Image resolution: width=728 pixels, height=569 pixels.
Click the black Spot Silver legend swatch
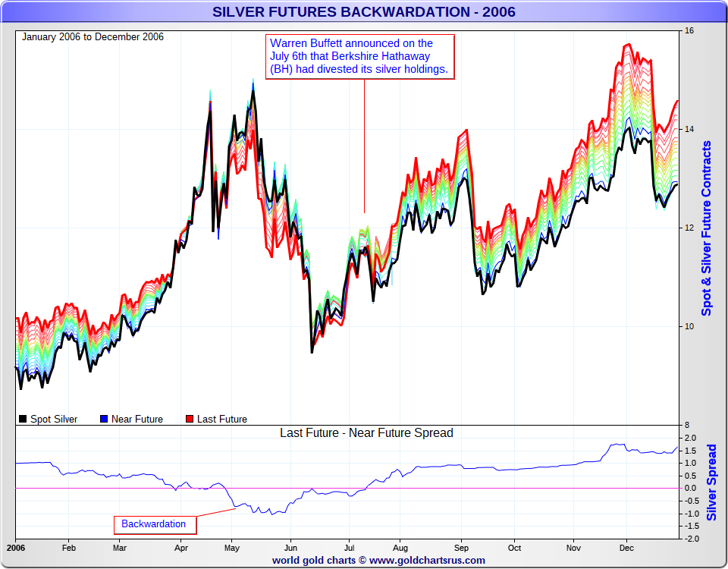[22, 419]
